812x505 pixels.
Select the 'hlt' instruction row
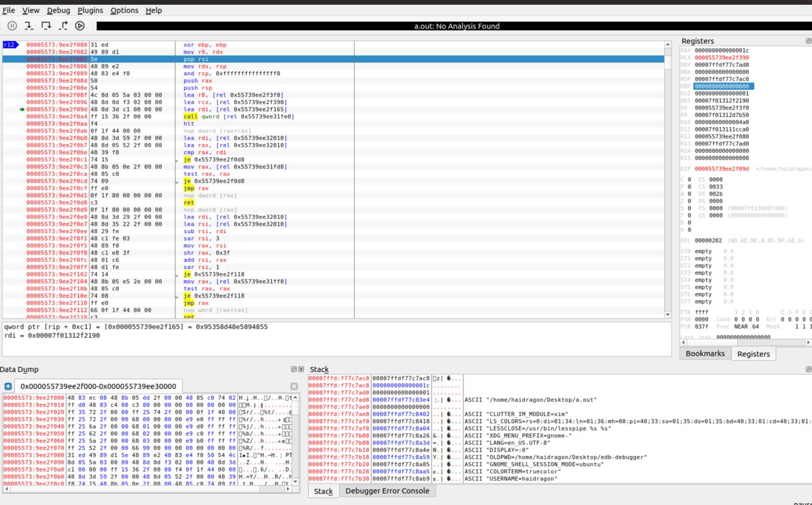tap(333, 124)
